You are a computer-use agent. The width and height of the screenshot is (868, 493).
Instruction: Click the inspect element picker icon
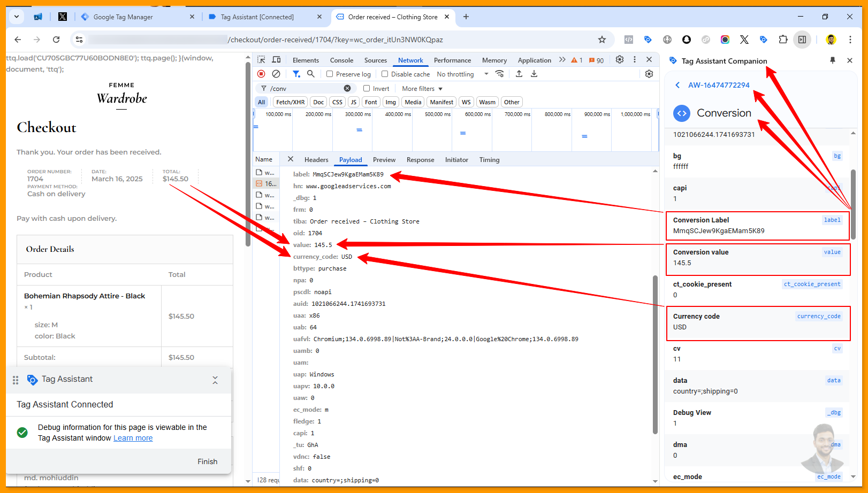[261, 60]
